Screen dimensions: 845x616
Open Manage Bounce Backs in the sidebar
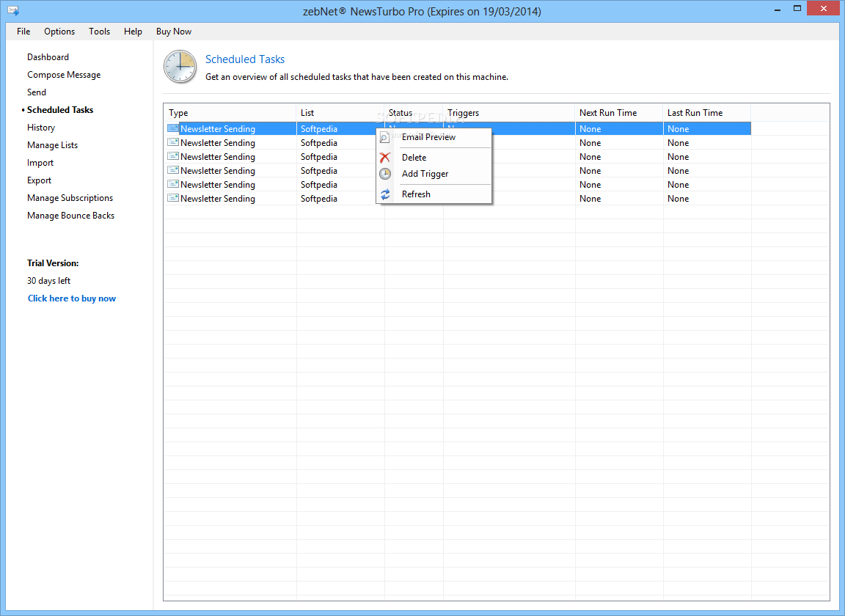(x=70, y=216)
